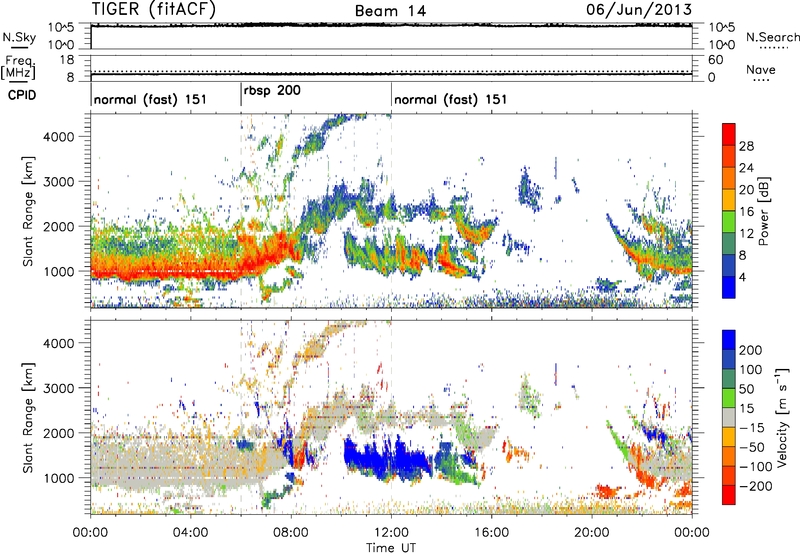
Task: Click the Power [dB] color bar title
Action: coord(764,211)
